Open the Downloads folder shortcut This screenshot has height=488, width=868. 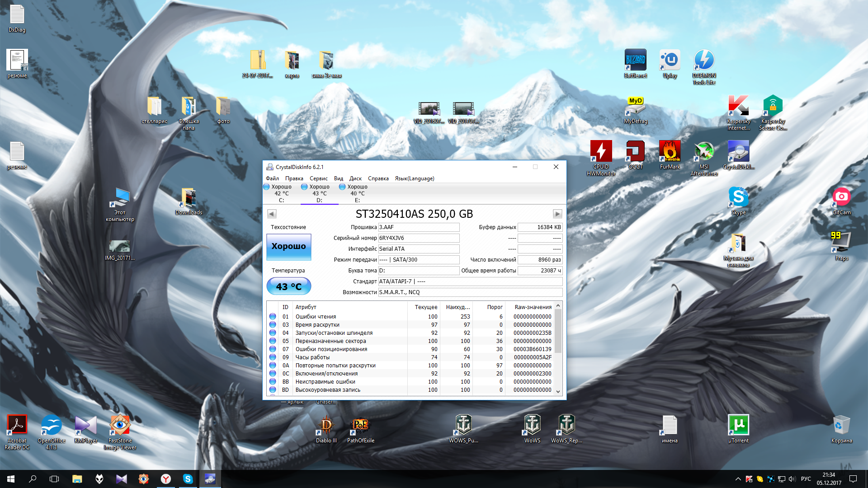pyautogui.click(x=189, y=201)
